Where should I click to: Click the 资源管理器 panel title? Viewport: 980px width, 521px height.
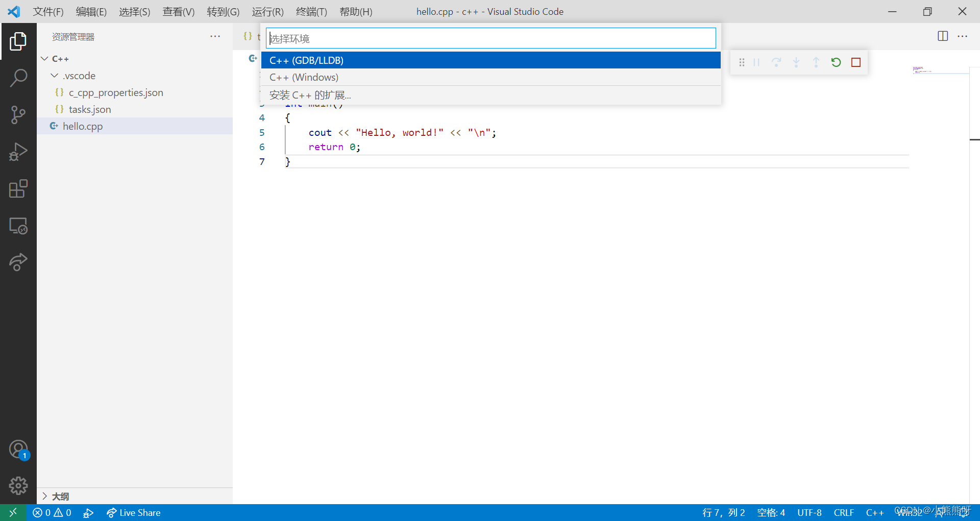[x=73, y=37]
